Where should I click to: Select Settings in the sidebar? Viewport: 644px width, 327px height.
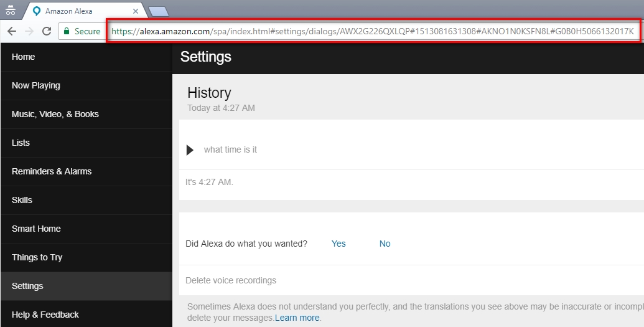coord(86,287)
